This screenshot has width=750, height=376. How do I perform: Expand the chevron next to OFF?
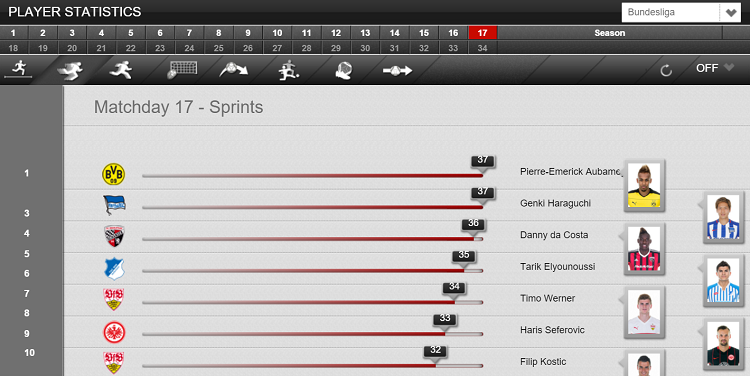[x=728, y=67]
